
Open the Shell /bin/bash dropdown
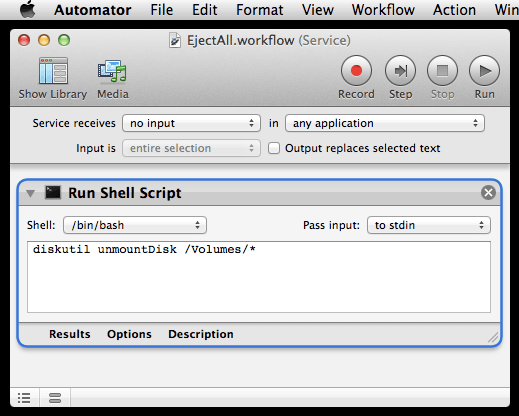pos(135,225)
